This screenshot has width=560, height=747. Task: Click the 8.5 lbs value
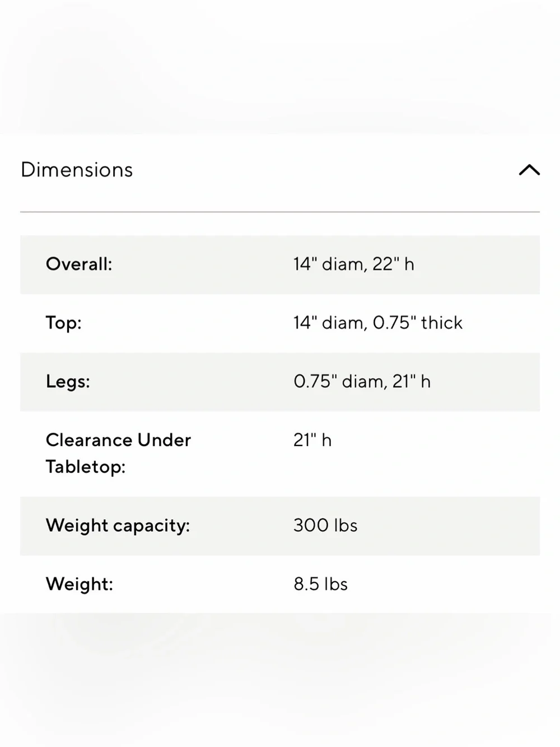tap(320, 584)
